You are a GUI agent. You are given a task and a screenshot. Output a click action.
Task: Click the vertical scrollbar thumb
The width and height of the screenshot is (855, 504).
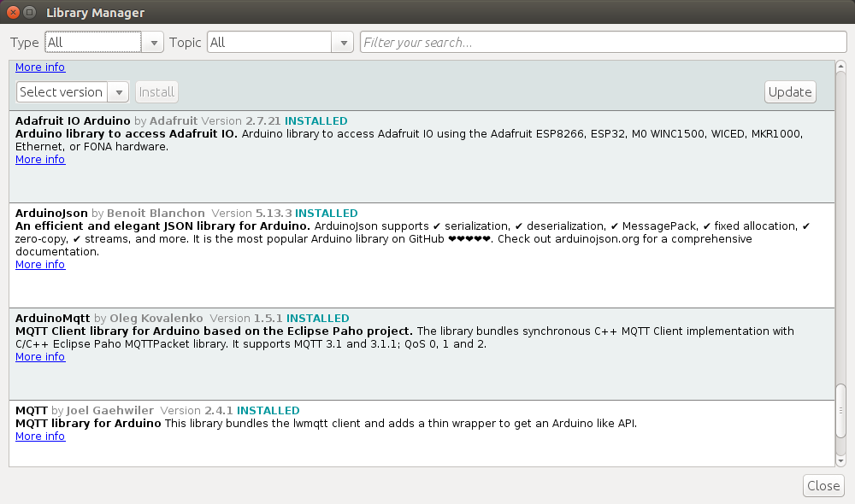[840, 410]
